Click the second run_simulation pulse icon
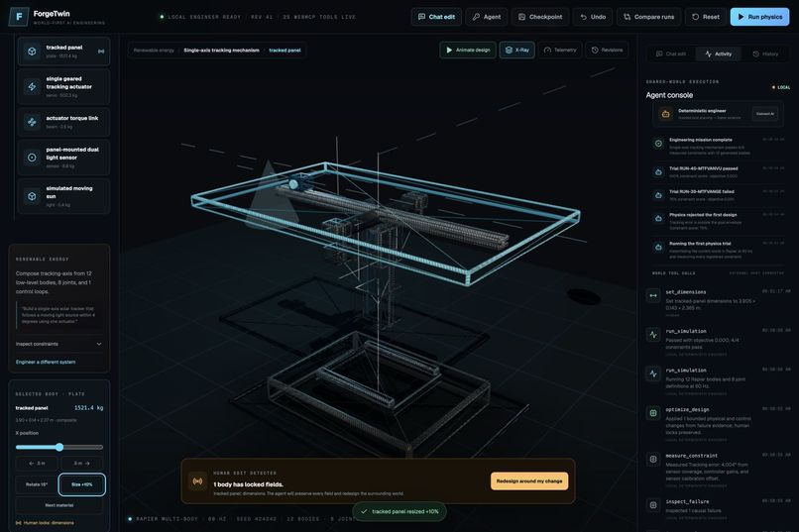799x532 pixels. [x=653, y=373]
